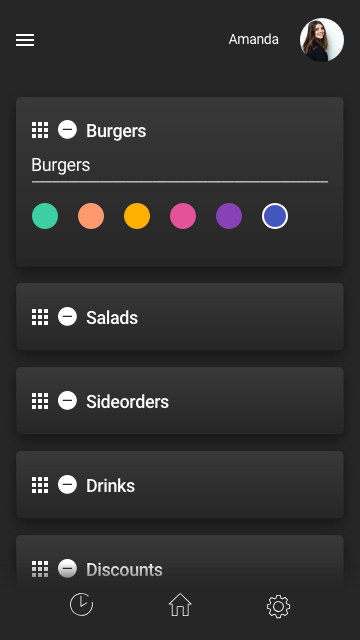Click the grid handle icon for Salads
This screenshot has height=640, width=360.
tap(40, 317)
